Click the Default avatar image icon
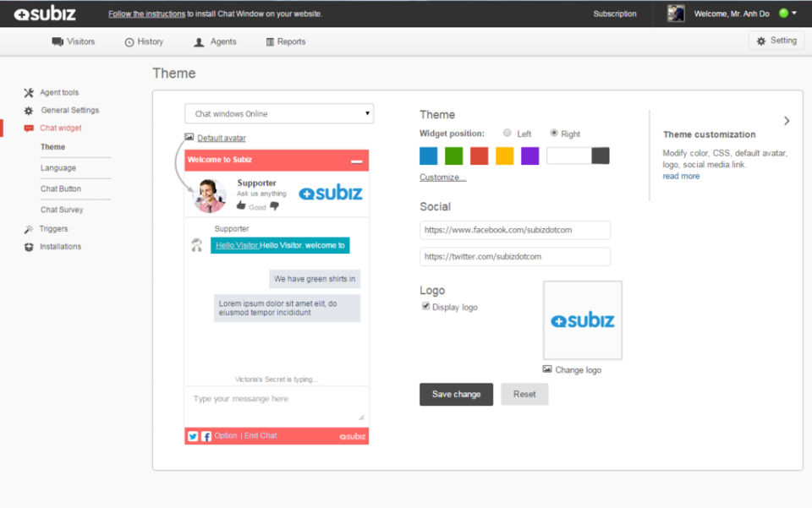This screenshot has height=508, width=812. click(x=189, y=137)
